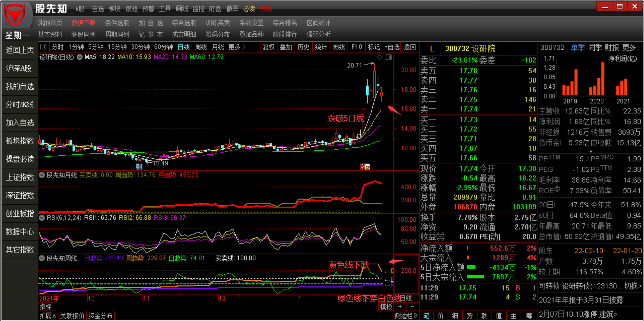644x321 pixels.
Task: Click 返回上页 in the left sidebar
Action: pos(20,50)
